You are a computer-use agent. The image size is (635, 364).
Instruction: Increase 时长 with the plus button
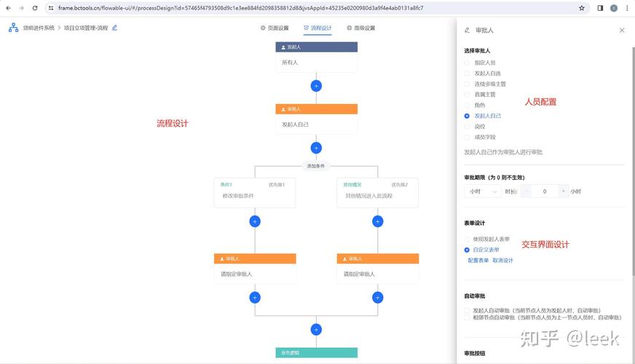[563, 191]
